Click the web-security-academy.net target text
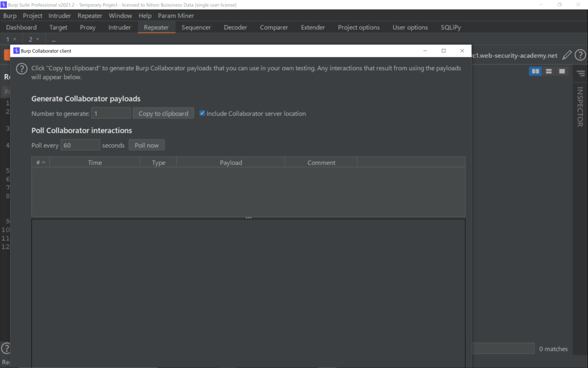This screenshot has width=588, height=368. pos(514,55)
